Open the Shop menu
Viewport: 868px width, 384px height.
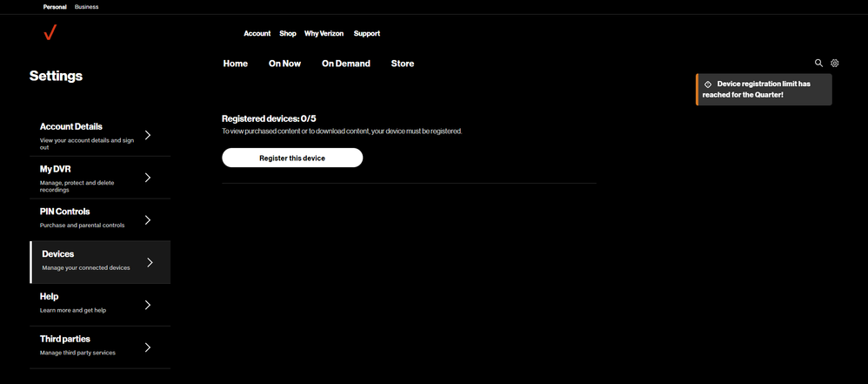[x=288, y=34]
